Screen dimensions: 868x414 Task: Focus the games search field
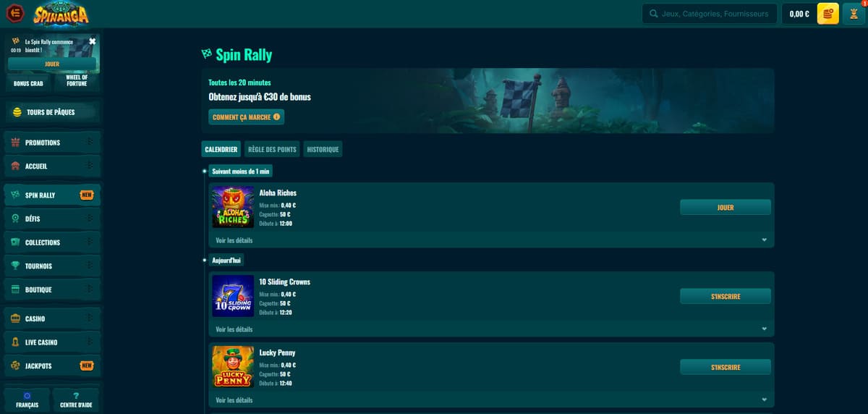(x=716, y=14)
